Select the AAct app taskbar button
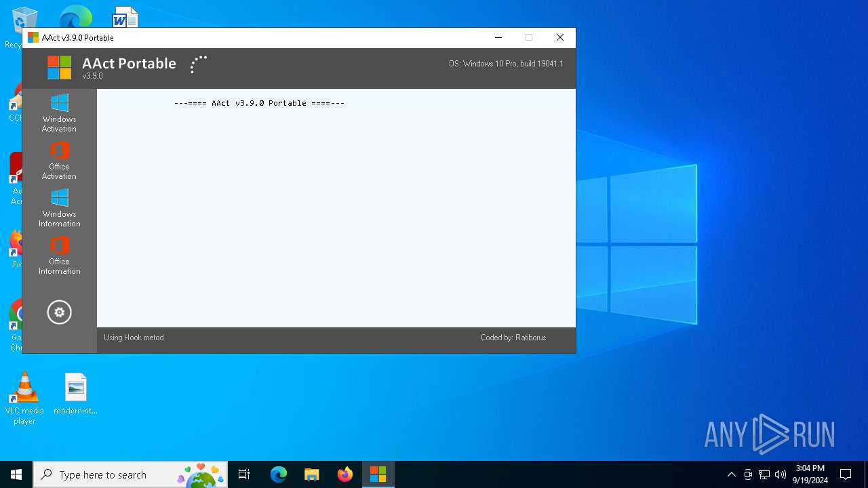The width and height of the screenshot is (868, 488). [378, 474]
